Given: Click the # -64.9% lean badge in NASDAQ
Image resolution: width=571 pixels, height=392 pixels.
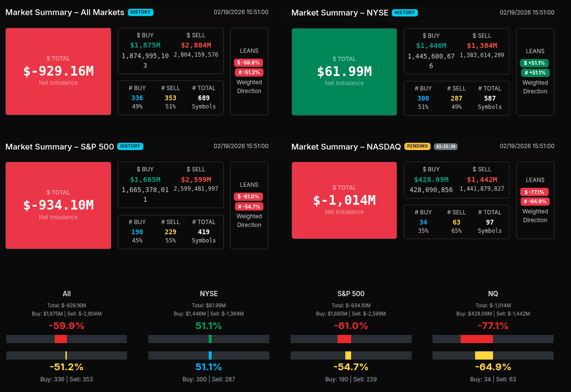Looking at the screenshot, I should (535, 201).
